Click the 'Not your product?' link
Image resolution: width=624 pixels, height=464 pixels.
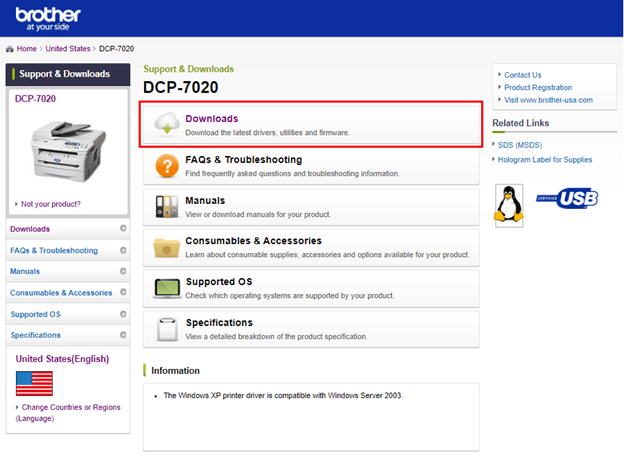point(51,204)
